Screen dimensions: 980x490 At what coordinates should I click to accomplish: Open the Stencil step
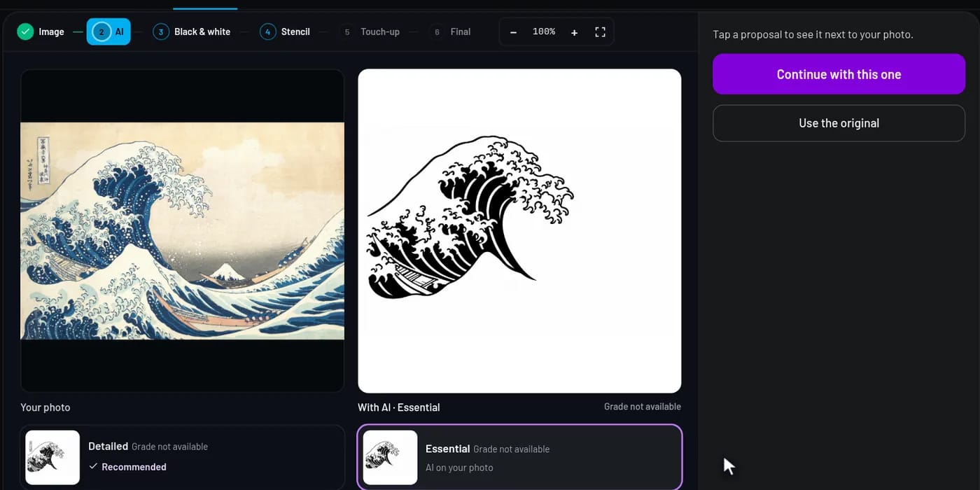[x=285, y=31]
